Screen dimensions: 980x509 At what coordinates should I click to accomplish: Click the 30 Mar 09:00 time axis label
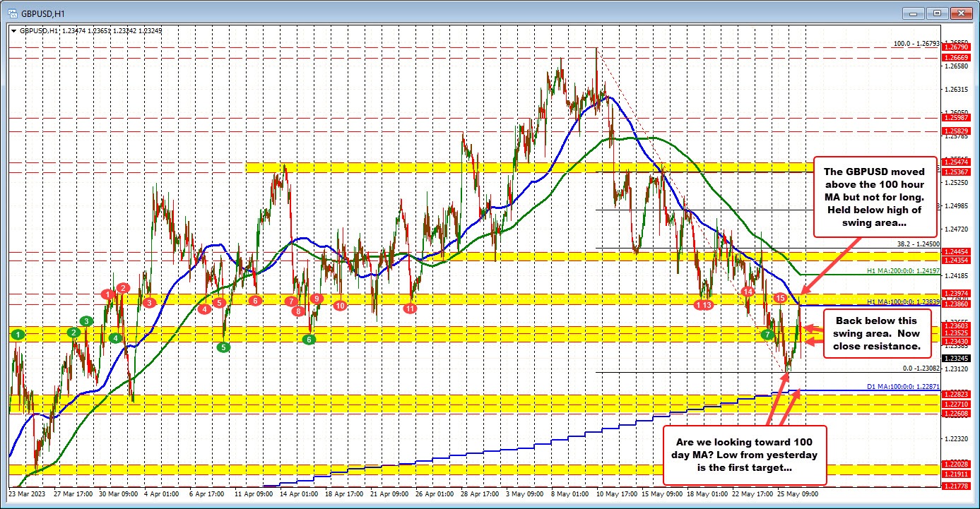click(118, 493)
